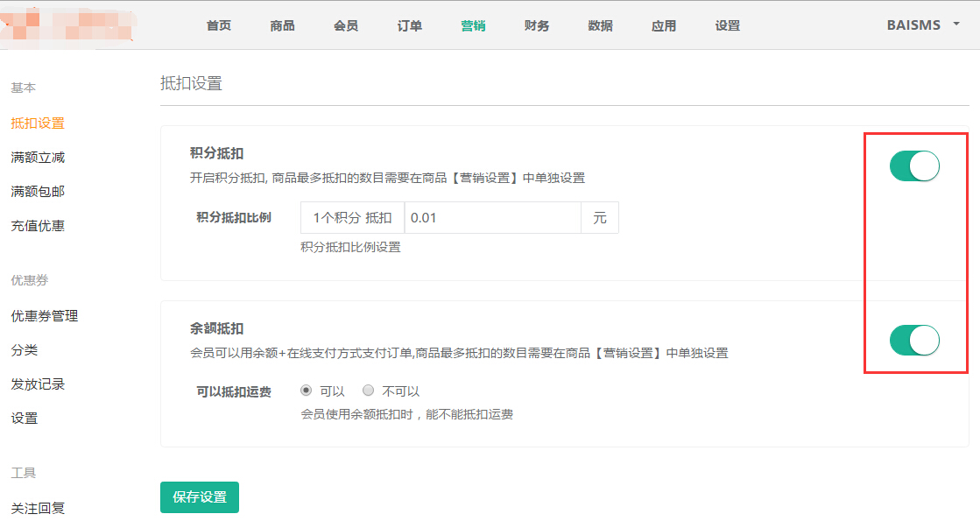Toggle the 余额抵扣 switch off
Screen dimensions: 980x521
914,341
